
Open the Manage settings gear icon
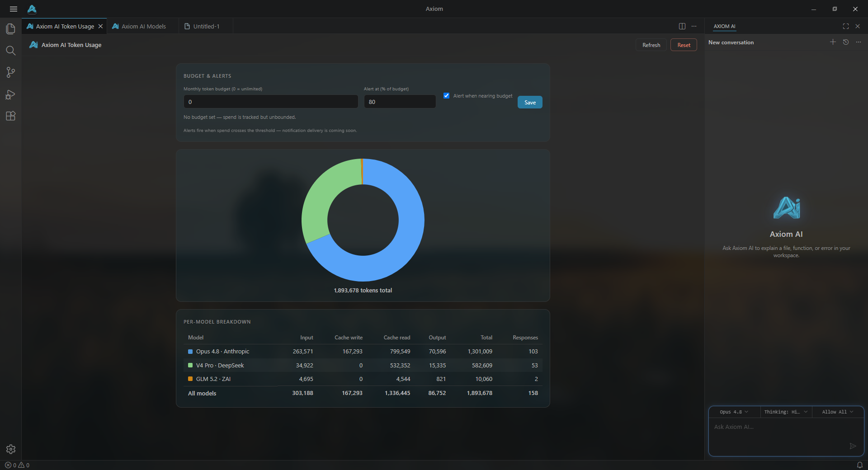pyautogui.click(x=11, y=449)
